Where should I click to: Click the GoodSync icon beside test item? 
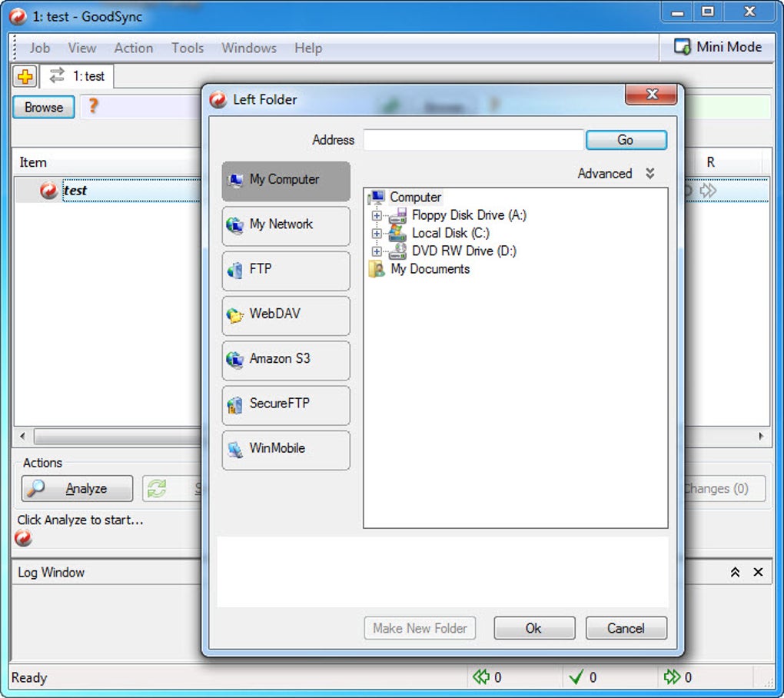point(48,191)
